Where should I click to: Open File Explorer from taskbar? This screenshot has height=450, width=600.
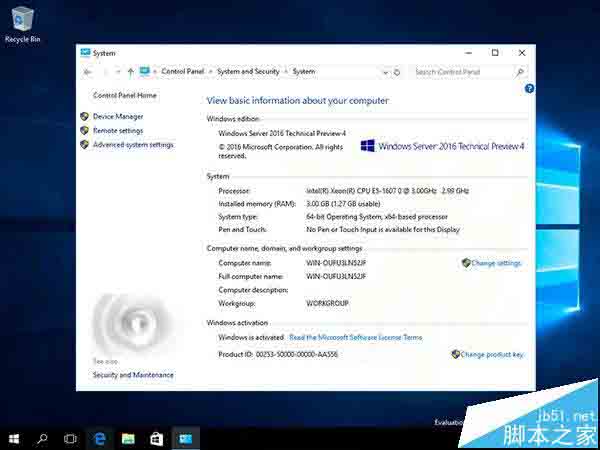coord(128,439)
